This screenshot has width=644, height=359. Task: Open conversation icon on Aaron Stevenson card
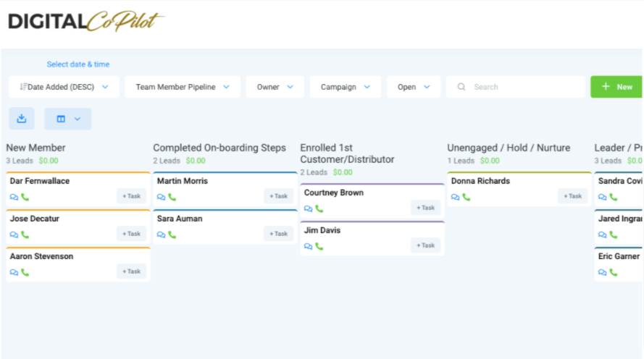[14, 273]
